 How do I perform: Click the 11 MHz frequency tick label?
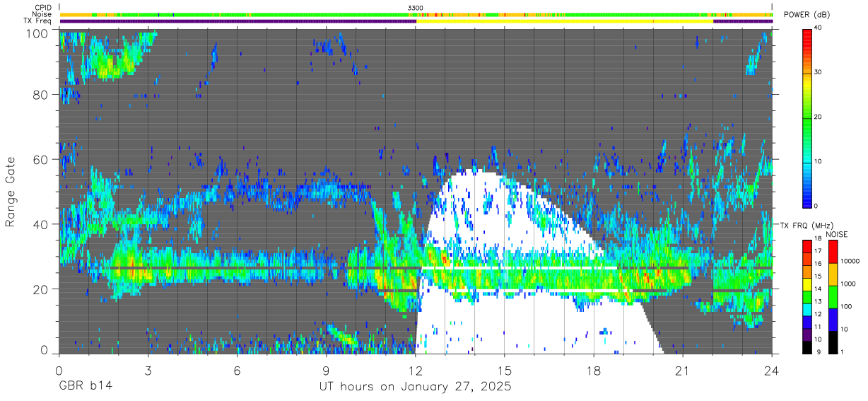click(819, 327)
